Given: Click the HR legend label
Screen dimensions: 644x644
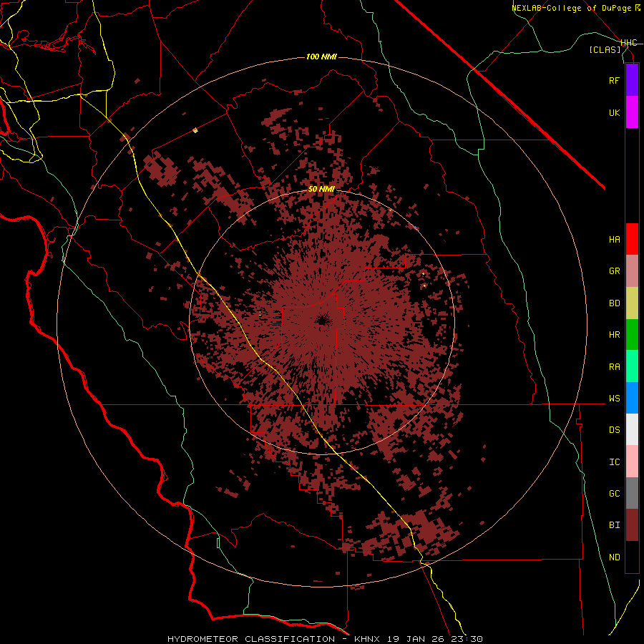Looking at the screenshot, I should (614, 335).
